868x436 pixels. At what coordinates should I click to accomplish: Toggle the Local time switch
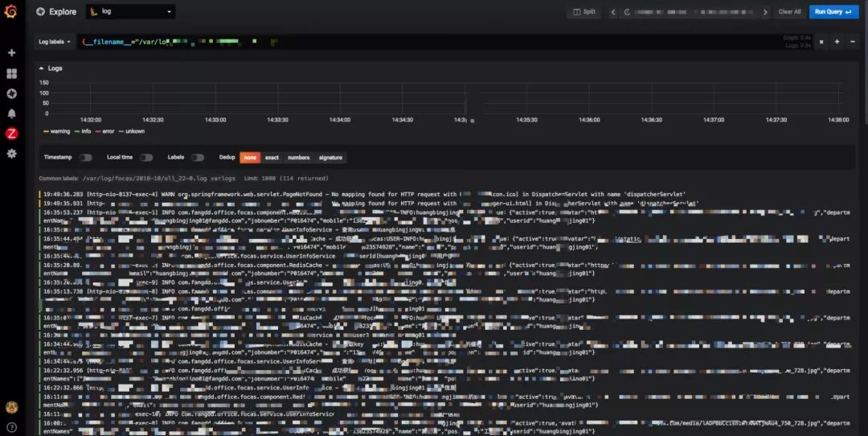click(x=146, y=158)
